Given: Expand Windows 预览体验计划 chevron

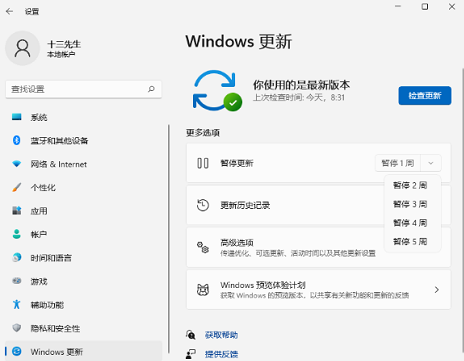Looking at the screenshot, I should (x=437, y=290).
